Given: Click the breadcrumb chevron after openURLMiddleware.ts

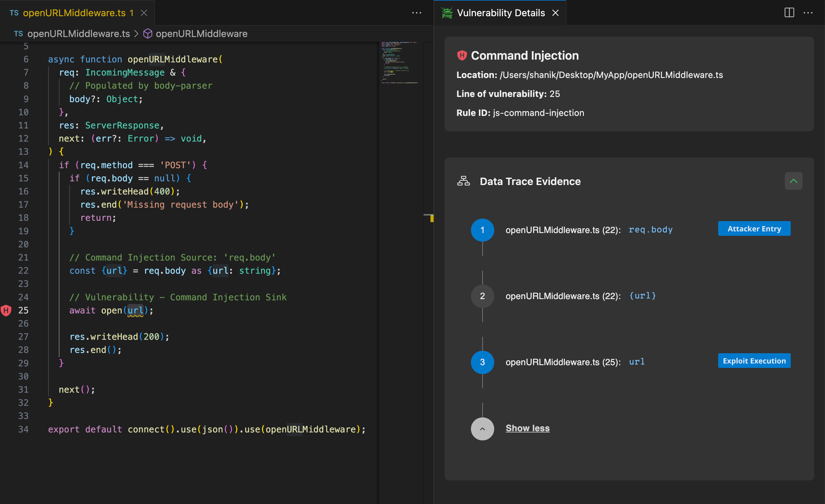Looking at the screenshot, I should point(136,34).
